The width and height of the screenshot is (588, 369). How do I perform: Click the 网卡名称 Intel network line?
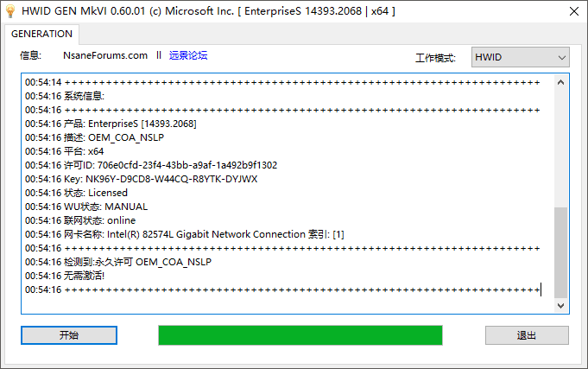pos(185,234)
